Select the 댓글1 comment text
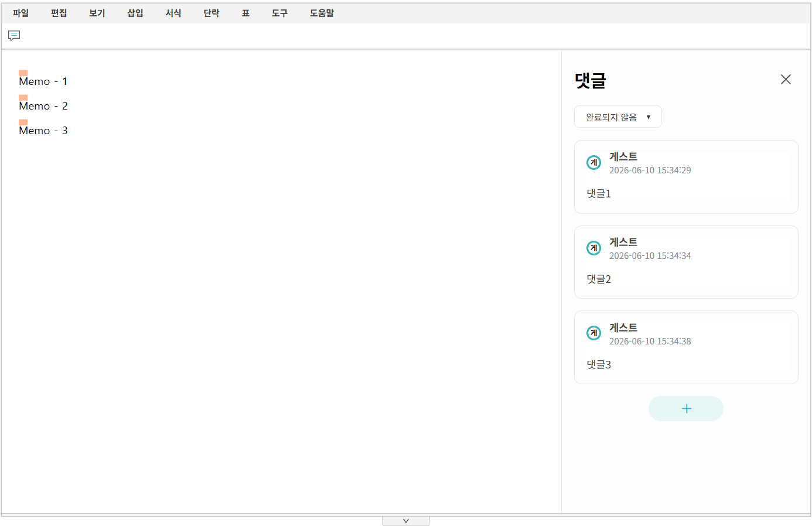Viewport: 812px width, 526px height. tap(599, 194)
